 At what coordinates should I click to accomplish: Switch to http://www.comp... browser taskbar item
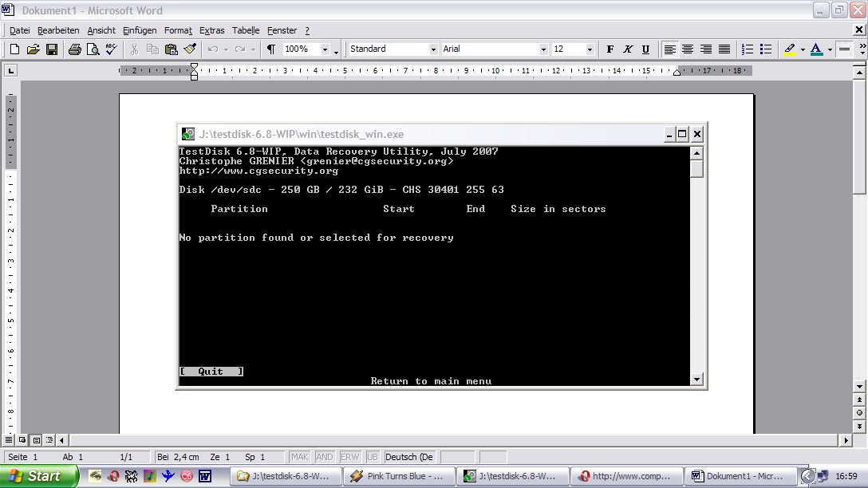click(627, 476)
